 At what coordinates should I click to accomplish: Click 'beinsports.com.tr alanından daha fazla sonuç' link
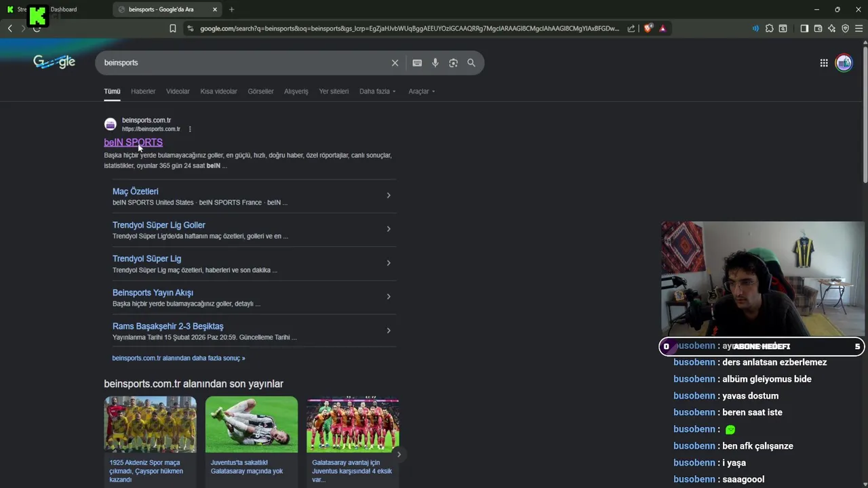click(x=178, y=358)
